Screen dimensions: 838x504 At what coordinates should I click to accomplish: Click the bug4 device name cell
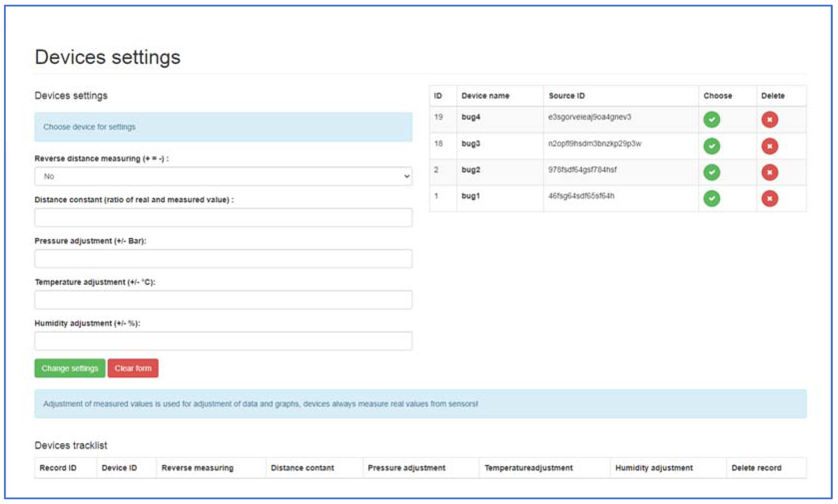click(471, 117)
